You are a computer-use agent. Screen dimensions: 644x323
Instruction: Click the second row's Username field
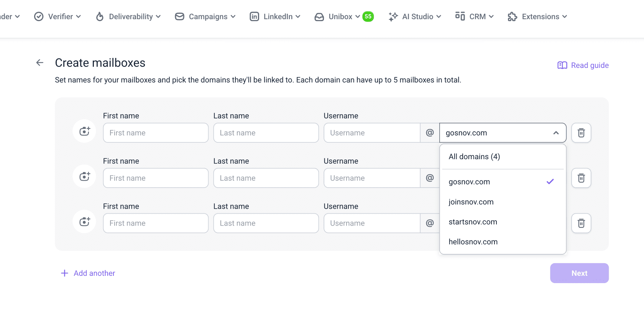coord(372,178)
